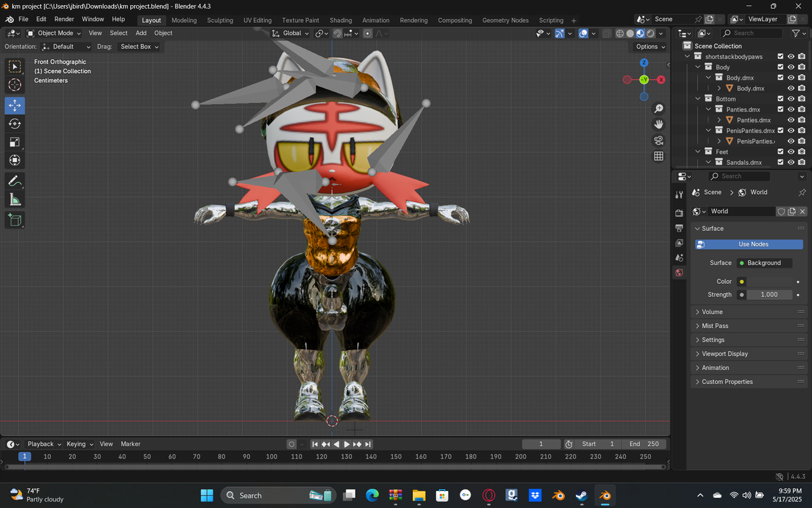Screen dimensions: 812x508
Task: Click the Use Nodes button
Action: [x=749, y=244]
